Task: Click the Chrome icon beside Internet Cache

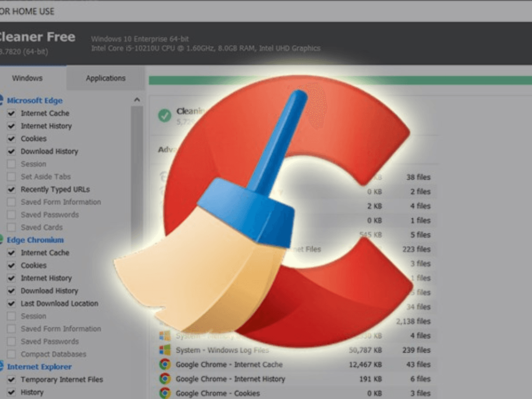Action: click(165, 365)
